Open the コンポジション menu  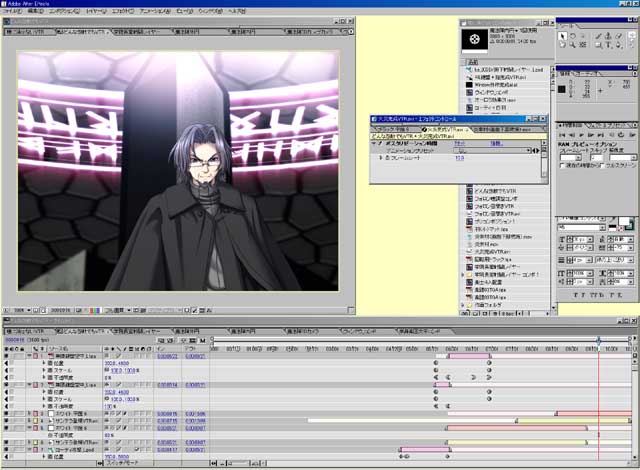tap(64, 11)
